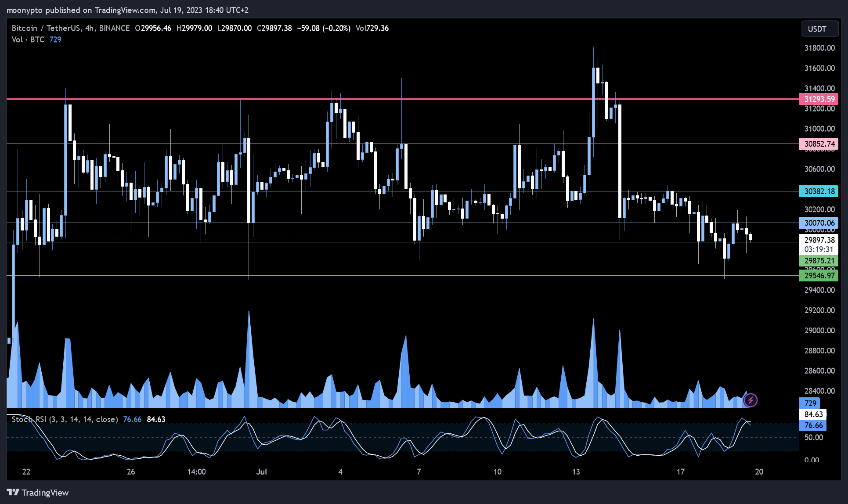
Task: Click the 50.00 Stoch RSI axis label
Action: coord(813,437)
